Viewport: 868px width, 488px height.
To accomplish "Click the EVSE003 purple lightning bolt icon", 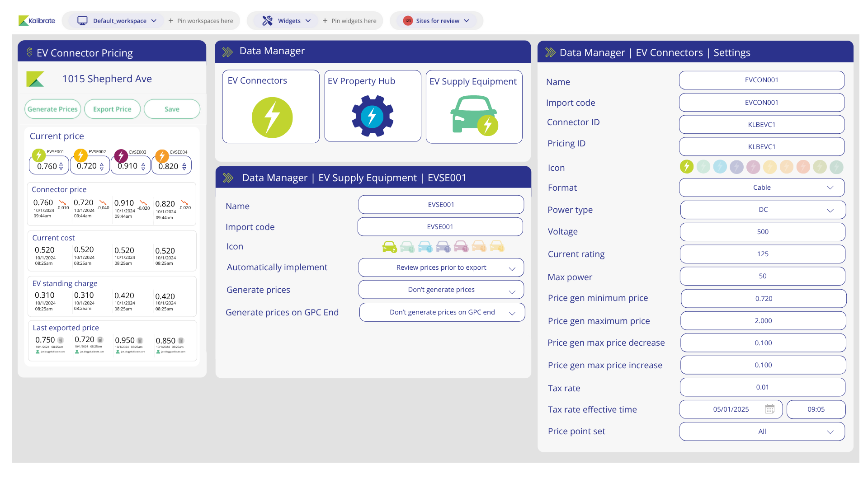I will (x=121, y=156).
